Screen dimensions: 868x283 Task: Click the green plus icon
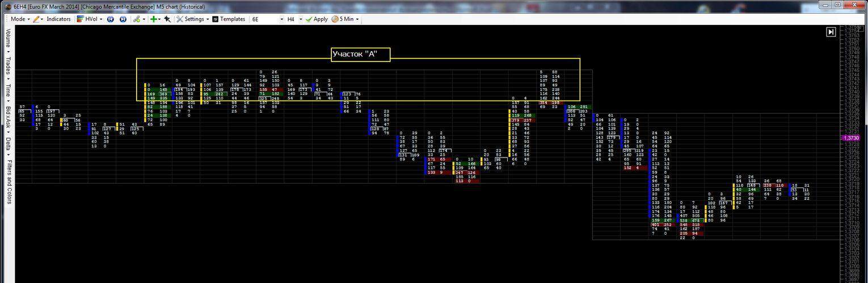click(x=153, y=19)
